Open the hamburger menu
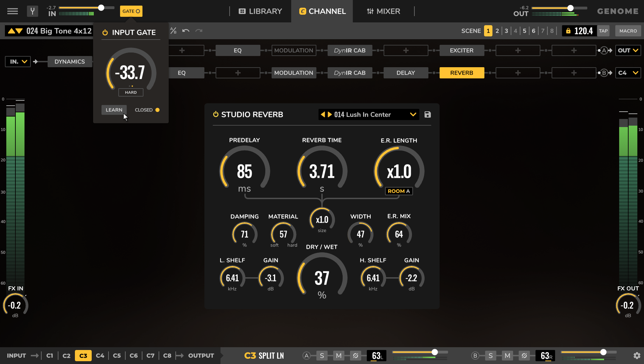 click(x=12, y=11)
